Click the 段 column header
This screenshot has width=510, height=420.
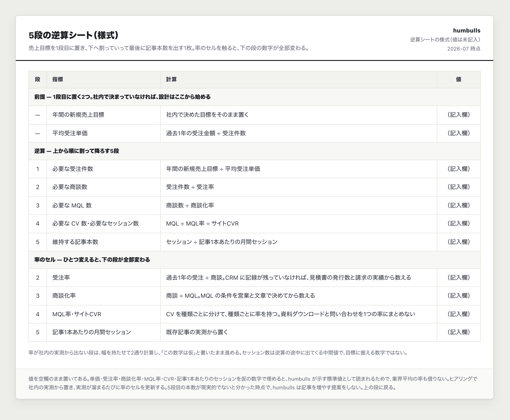pos(37,79)
